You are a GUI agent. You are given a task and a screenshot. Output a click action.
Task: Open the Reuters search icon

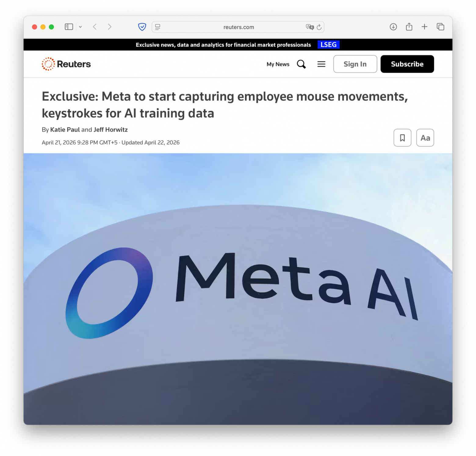(301, 64)
